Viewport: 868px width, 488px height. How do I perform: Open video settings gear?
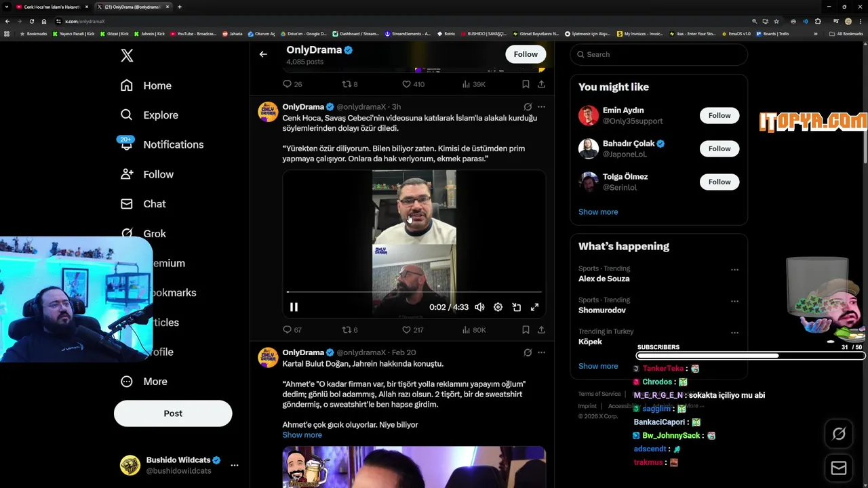tap(498, 307)
